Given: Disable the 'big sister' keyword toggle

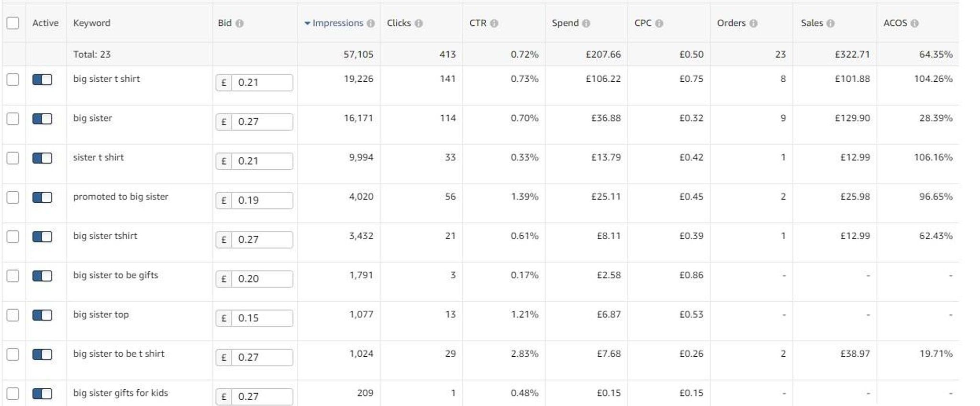Looking at the screenshot, I should [42, 119].
